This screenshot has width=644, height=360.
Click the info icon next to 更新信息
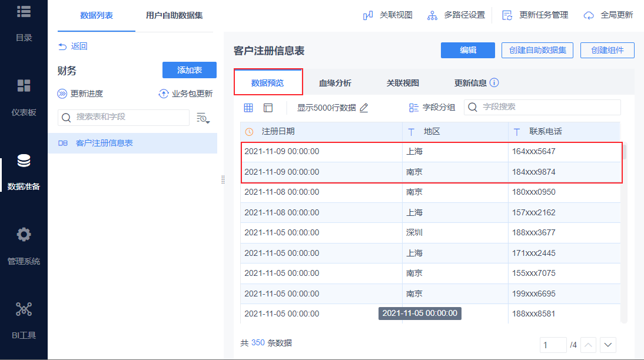(494, 82)
